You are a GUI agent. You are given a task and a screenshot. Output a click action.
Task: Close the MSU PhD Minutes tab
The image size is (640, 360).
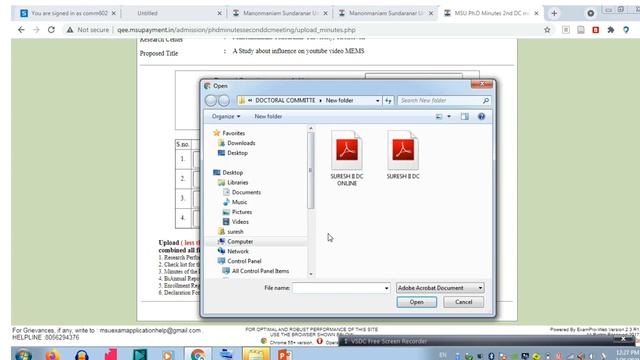point(536,13)
